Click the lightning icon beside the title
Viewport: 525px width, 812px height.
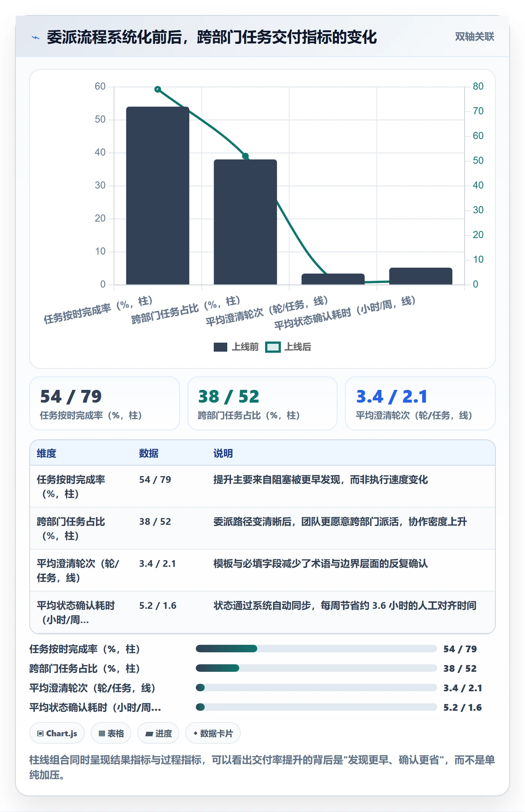tap(36, 37)
